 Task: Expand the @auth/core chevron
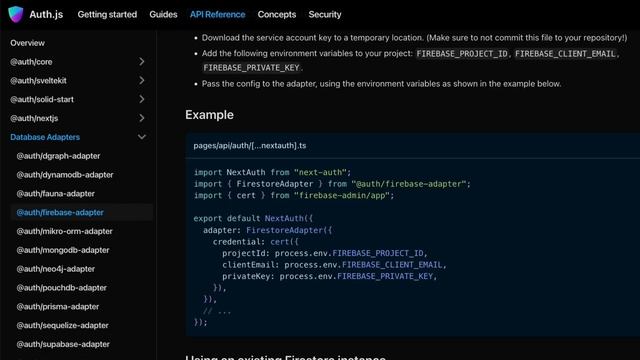[142, 62]
